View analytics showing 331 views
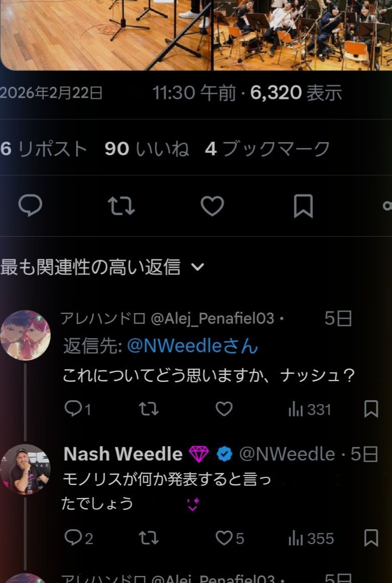The height and width of the screenshot is (583, 392). [x=310, y=410]
